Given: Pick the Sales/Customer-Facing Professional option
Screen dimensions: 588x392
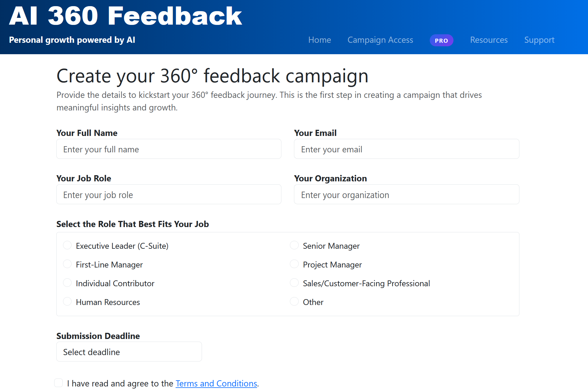Looking at the screenshot, I should pos(294,283).
